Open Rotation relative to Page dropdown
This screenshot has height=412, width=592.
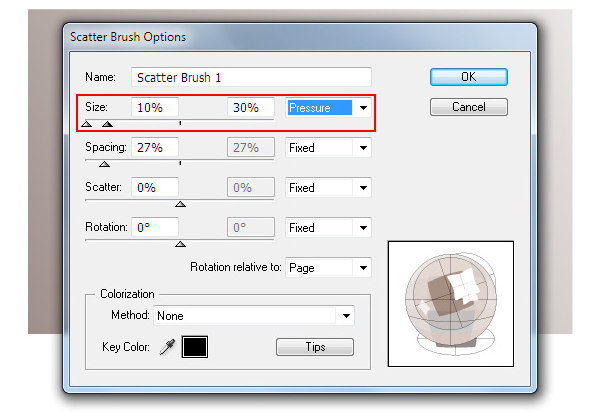[328, 268]
